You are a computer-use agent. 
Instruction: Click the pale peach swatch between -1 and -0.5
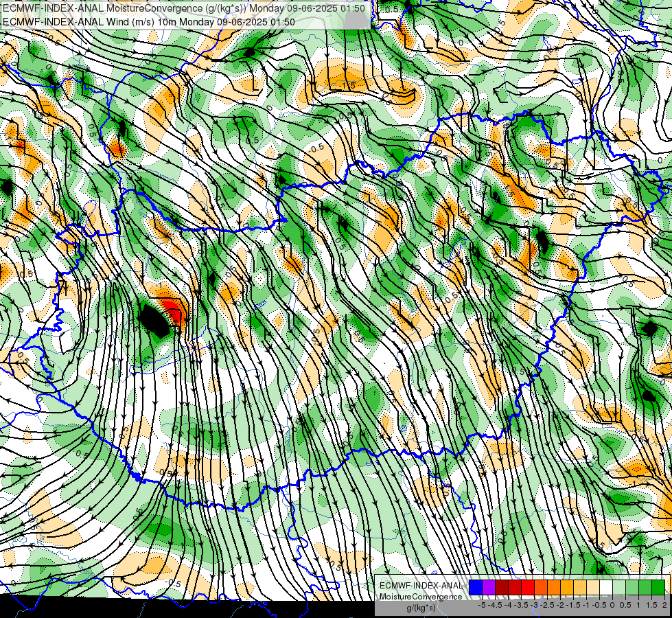click(x=593, y=587)
